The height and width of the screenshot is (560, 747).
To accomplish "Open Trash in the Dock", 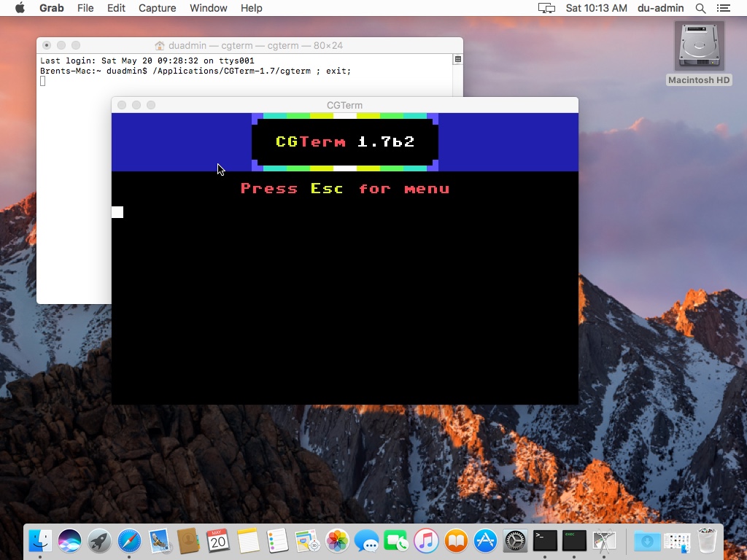I will [707, 541].
